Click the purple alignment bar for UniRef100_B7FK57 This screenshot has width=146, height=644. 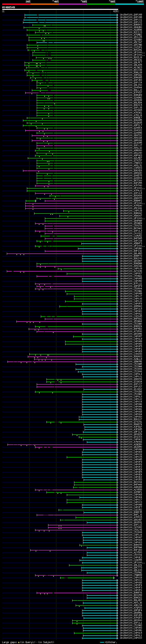tap(72, 93)
